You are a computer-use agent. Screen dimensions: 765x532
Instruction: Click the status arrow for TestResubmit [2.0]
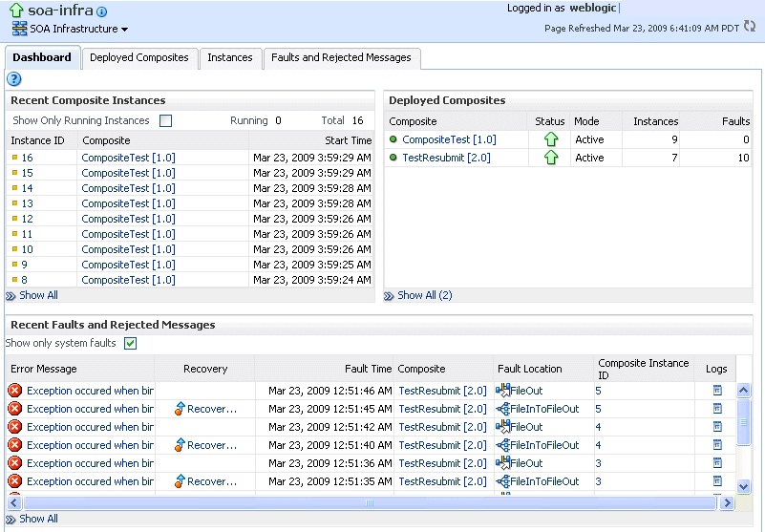551,158
